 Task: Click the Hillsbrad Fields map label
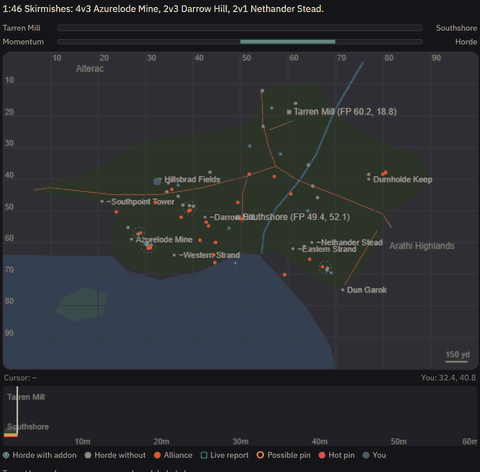tap(192, 180)
